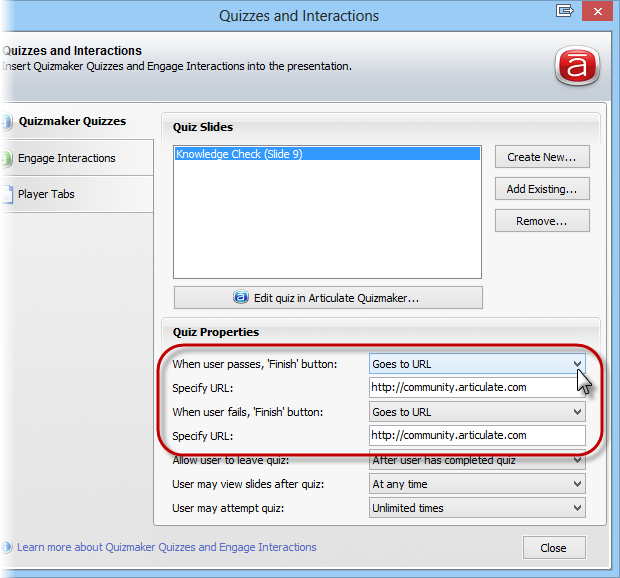Click the Specify URL field for passing users

pos(477,387)
